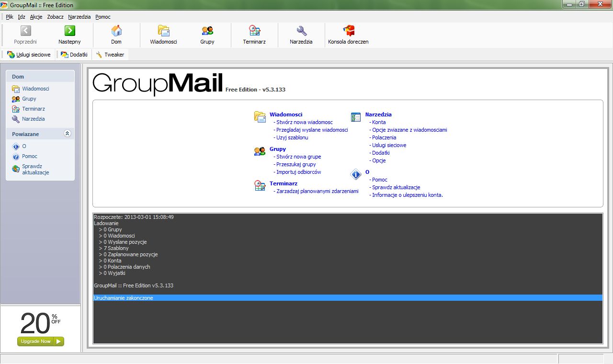Image resolution: width=613 pixels, height=364 pixels.
Task: Open the Dom home toolbar icon
Action: (x=116, y=31)
